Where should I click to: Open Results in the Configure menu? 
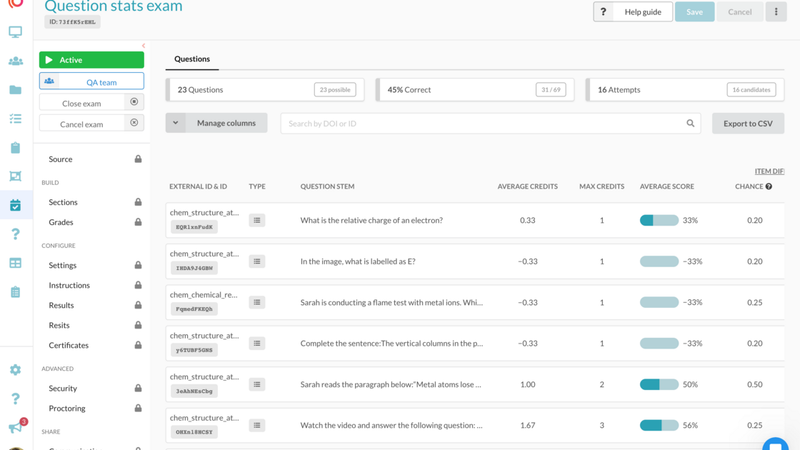tap(61, 305)
